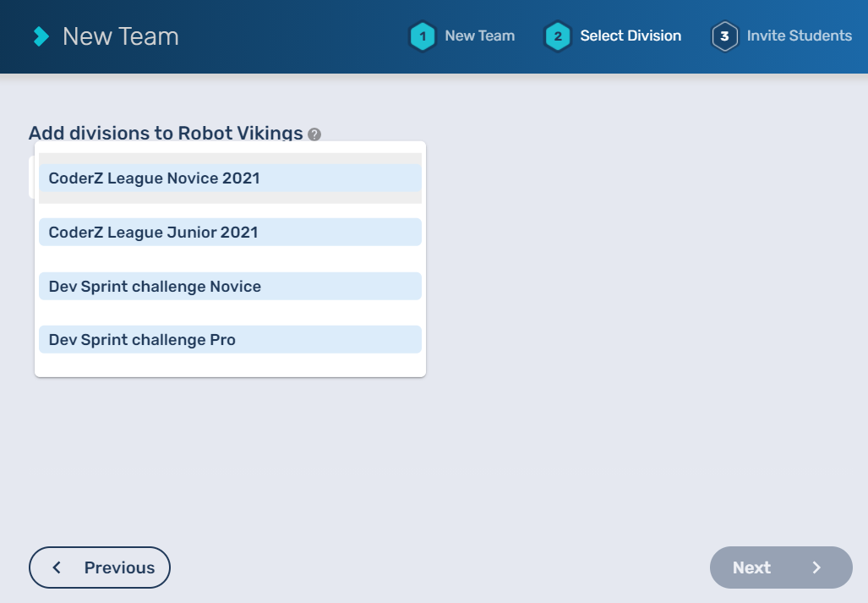The height and width of the screenshot is (603, 868).
Task: Go to the New Team step label
Action: pos(480,36)
